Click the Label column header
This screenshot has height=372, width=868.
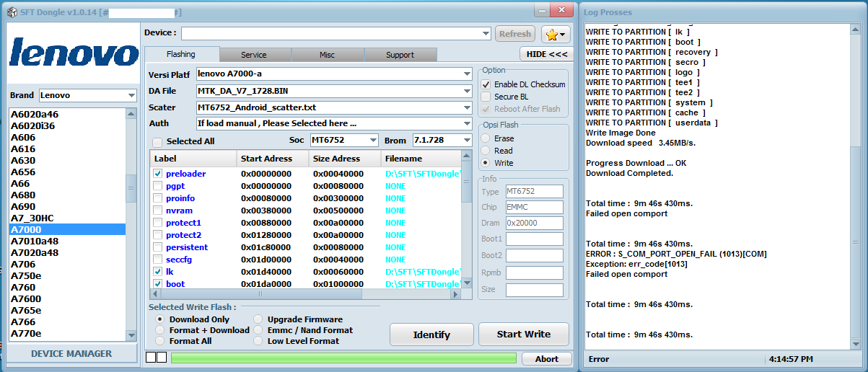coord(193,159)
